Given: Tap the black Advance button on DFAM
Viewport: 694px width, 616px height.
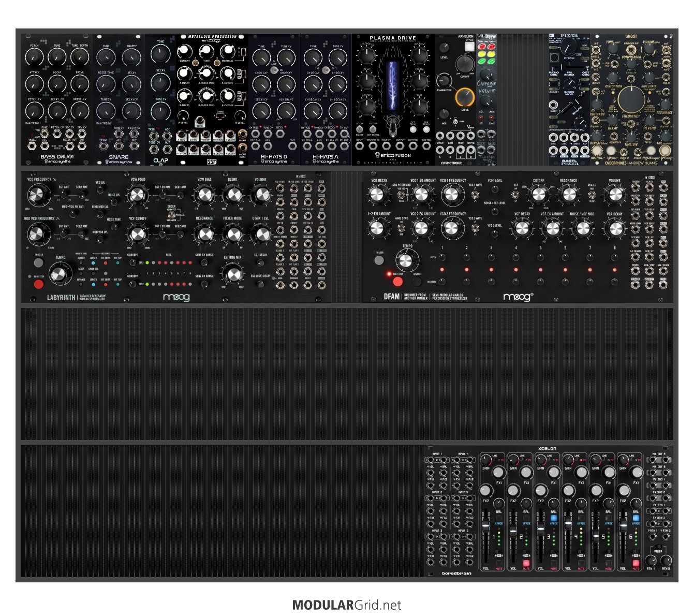Looking at the screenshot, I should [417, 282].
